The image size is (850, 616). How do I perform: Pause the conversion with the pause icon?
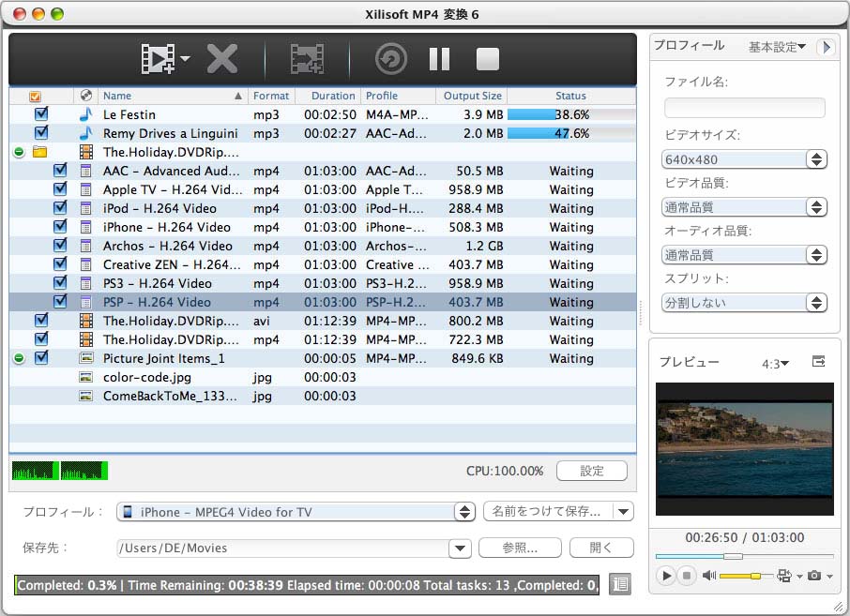[x=439, y=59]
